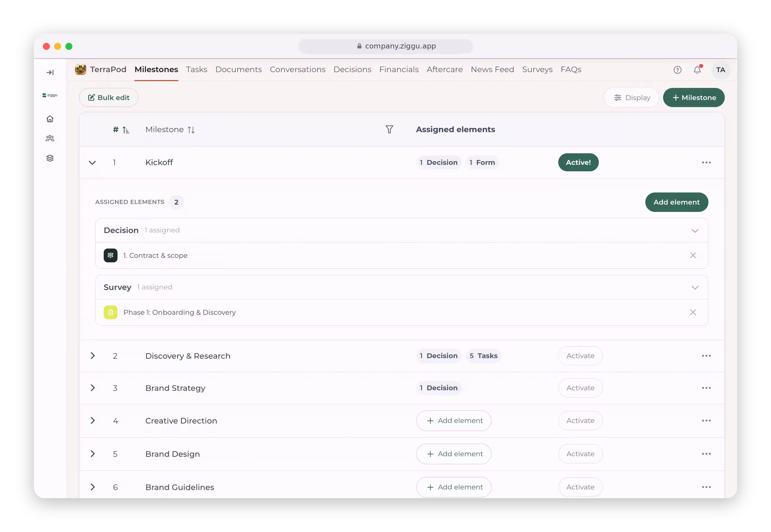Screen dimensions: 771x532
Task: Add element to Brand Design milestone
Action: tap(454, 454)
